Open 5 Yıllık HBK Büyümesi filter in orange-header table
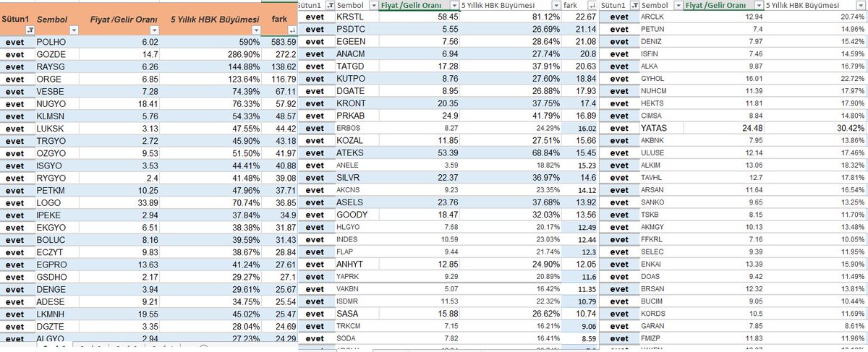The width and height of the screenshot is (868, 352). [256, 30]
